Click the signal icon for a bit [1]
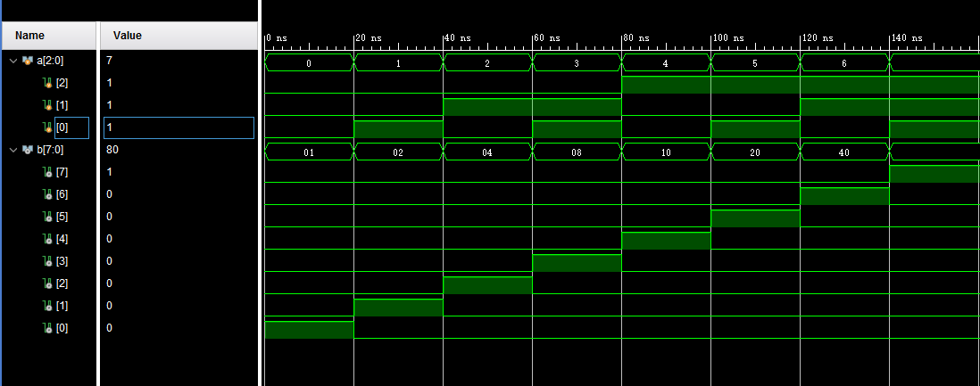Image resolution: width=980 pixels, height=386 pixels. (47, 105)
